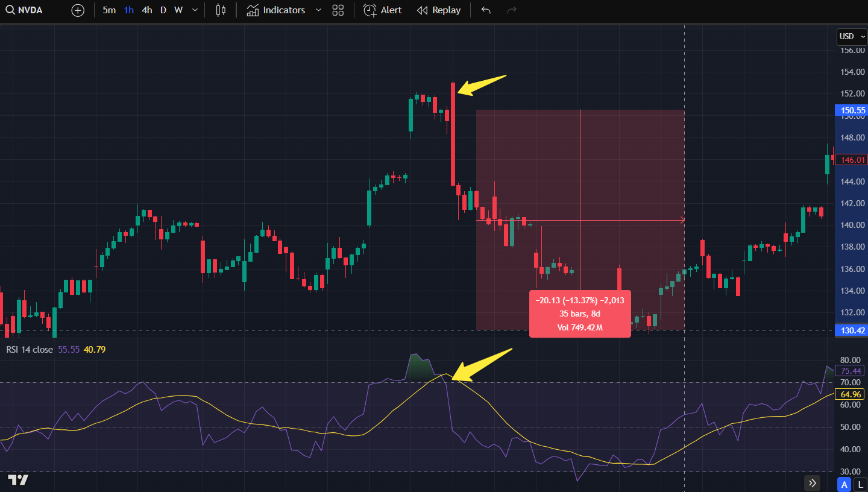Expand the timeframe dropdown chevron

coord(195,10)
